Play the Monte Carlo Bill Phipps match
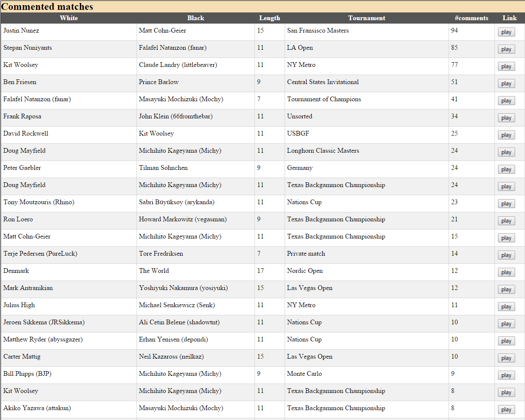This screenshot has width=525, height=420. [506, 375]
